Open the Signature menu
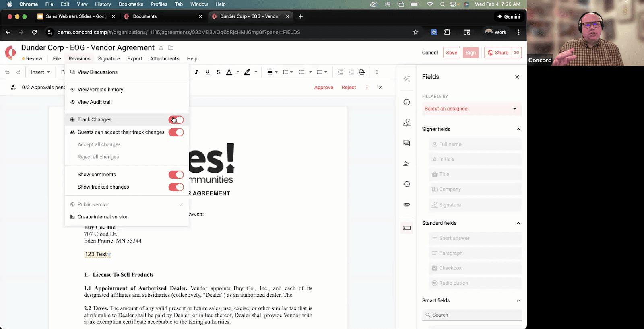The width and height of the screenshot is (644, 329). coord(109,59)
